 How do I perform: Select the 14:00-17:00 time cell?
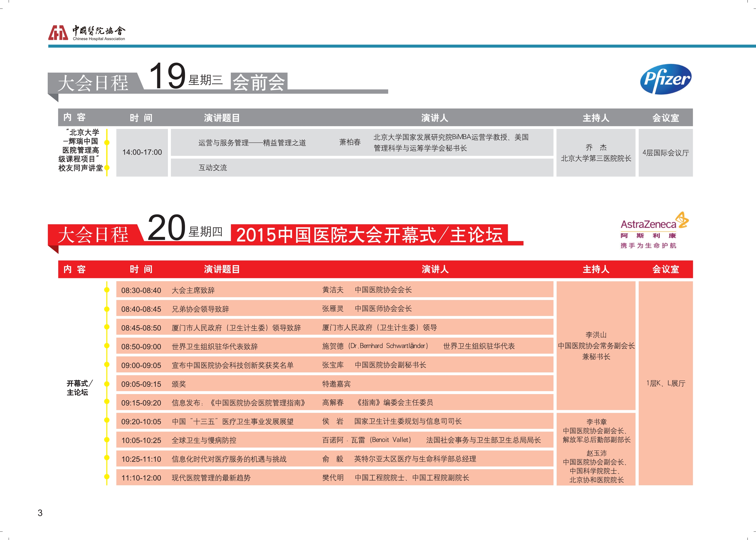(x=142, y=152)
